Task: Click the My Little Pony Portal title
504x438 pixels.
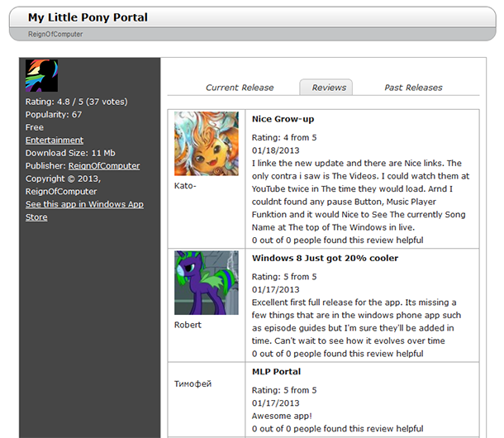Action: pos(88,17)
